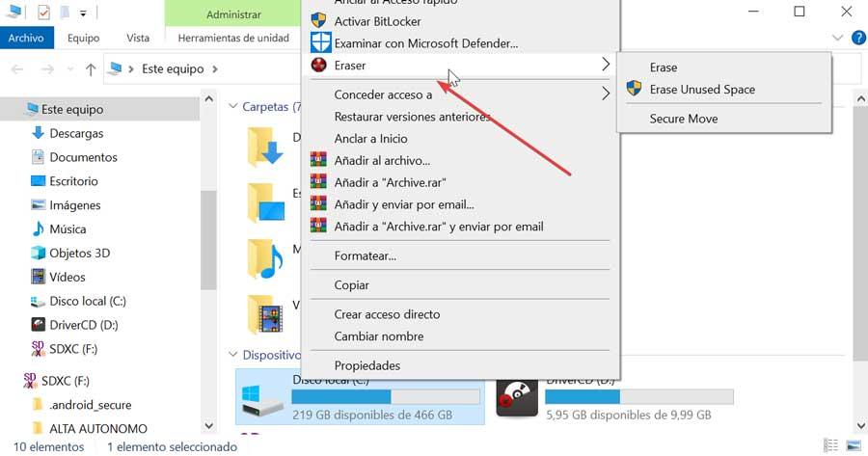Screen dimensions: 868x456
Task: Click the DriverCD (D:) large disc icon in main pane
Action: coord(517,398)
